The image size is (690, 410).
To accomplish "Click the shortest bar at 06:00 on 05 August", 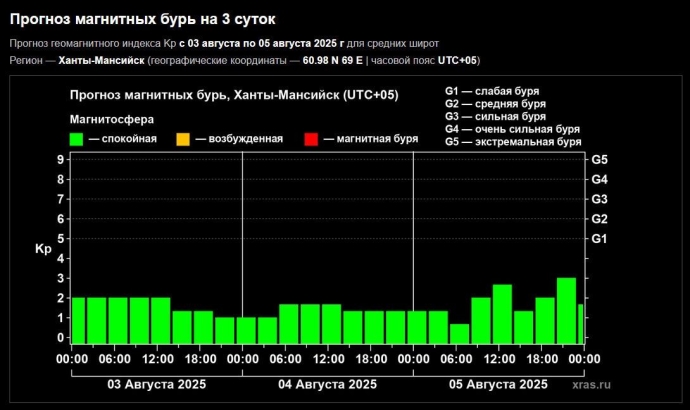I will (459, 334).
